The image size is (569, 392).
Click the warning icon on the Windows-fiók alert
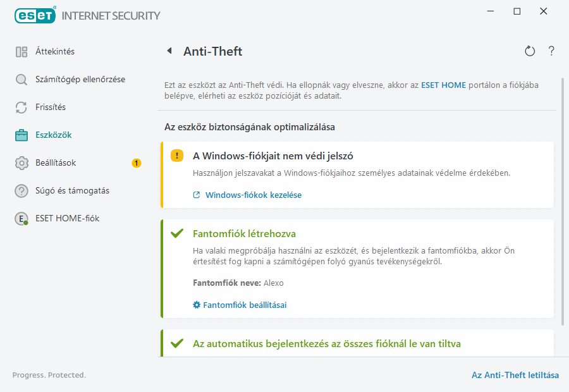click(x=176, y=155)
